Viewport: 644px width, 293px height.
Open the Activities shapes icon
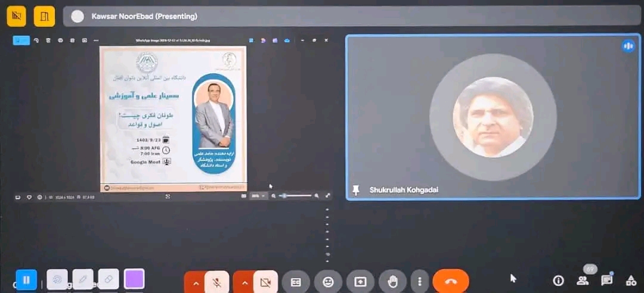(x=630, y=280)
